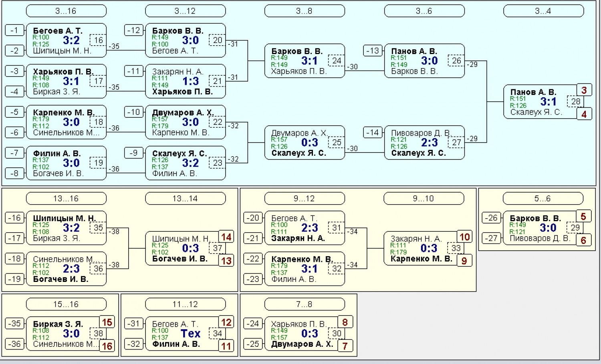Screen dimensions: 601x364
Task: Select match 22 Двумаров vs Карпенко
Action: coord(186,122)
